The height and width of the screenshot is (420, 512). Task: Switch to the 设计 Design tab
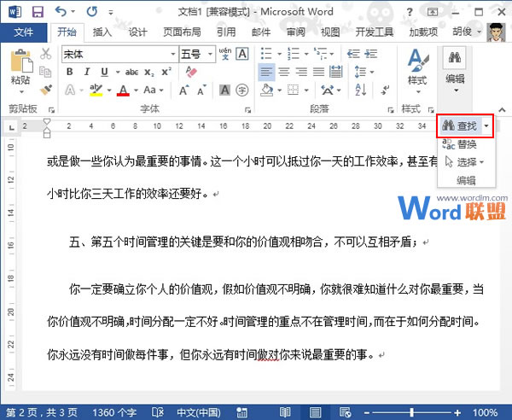click(x=137, y=32)
